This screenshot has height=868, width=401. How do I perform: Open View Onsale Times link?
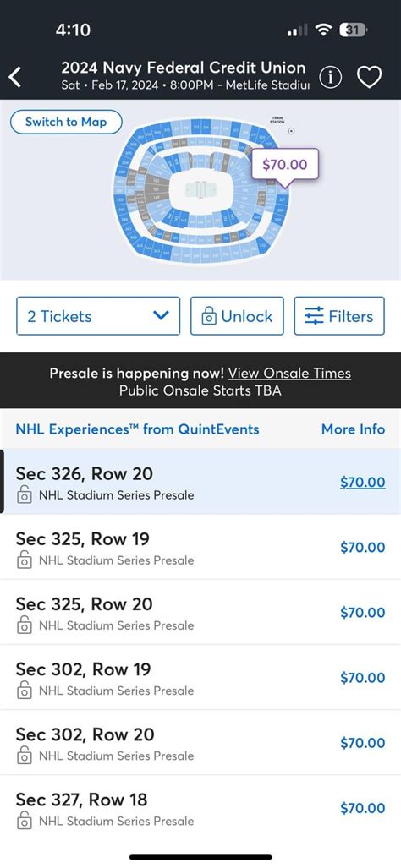[x=289, y=373]
